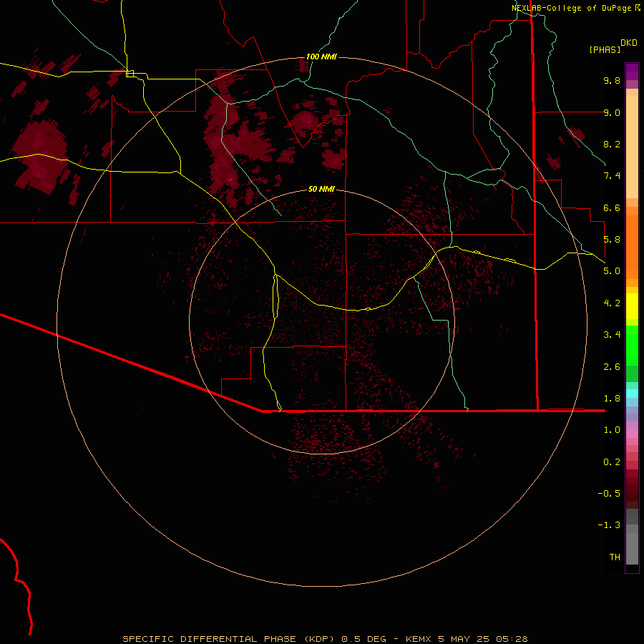
Task: Click the gray bottom color bar segment
Action: tap(632, 550)
